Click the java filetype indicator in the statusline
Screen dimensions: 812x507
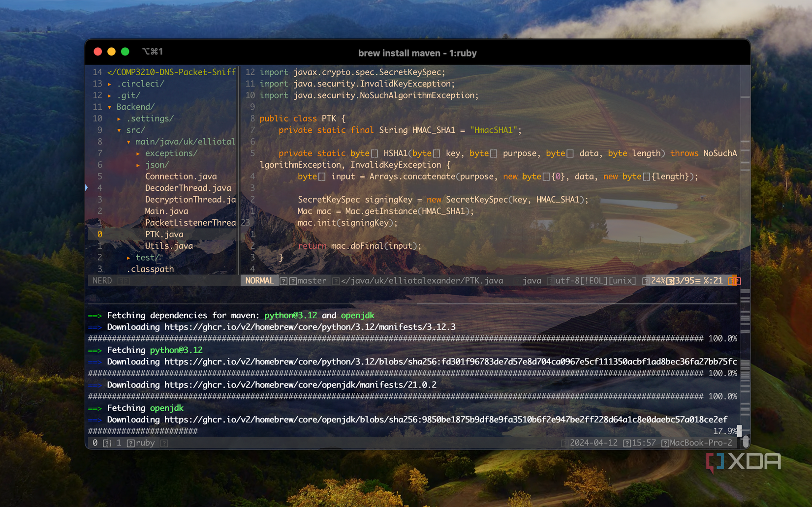click(x=532, y=280)
